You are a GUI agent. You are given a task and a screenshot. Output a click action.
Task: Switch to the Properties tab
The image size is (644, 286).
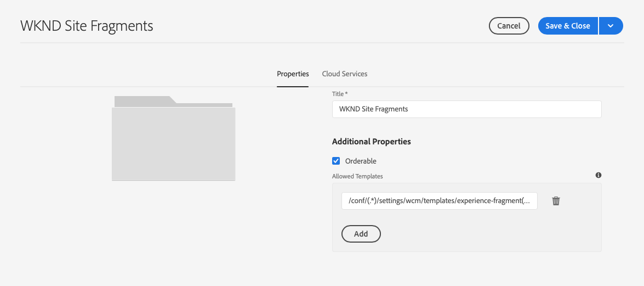click(x=293, y=74)
